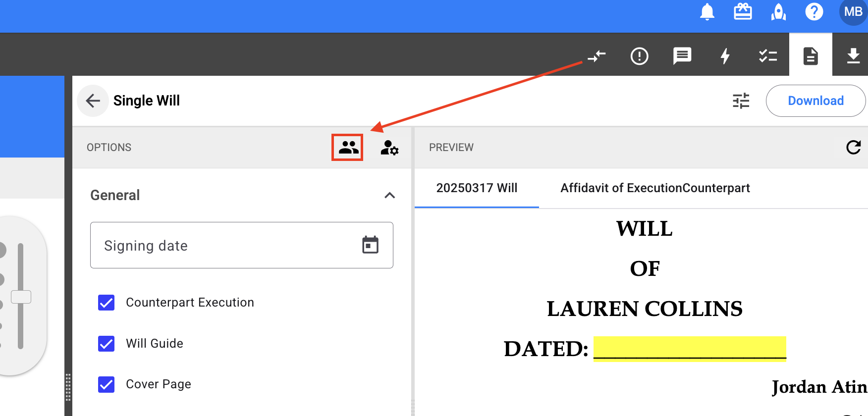Screen dimensions: 868x416
Task: Switch to the 20250317 Will tab
Action: pos(477,188)
